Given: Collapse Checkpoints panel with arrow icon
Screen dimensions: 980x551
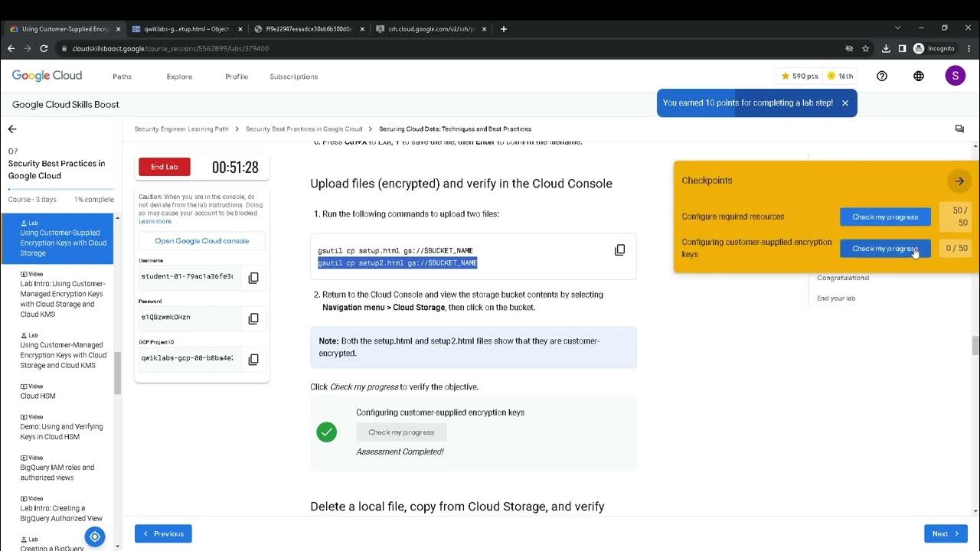Looking at the screenshot, I should click(959, 181).
